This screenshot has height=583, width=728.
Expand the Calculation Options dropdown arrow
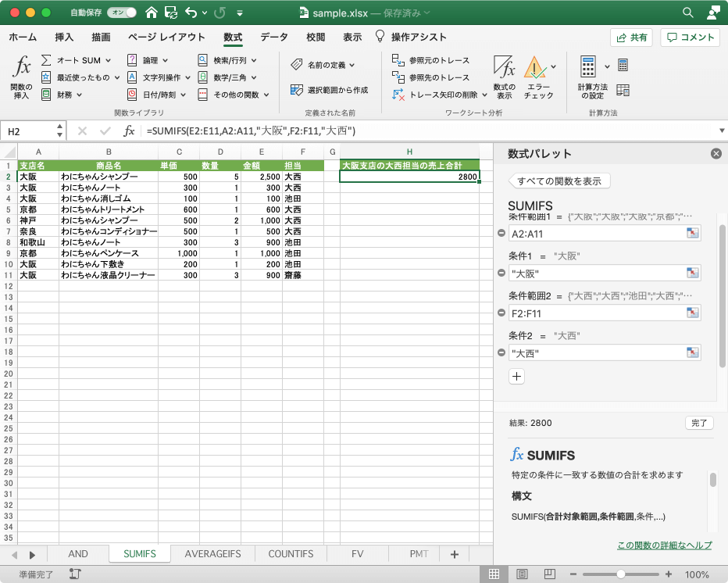tap(607, 66)
